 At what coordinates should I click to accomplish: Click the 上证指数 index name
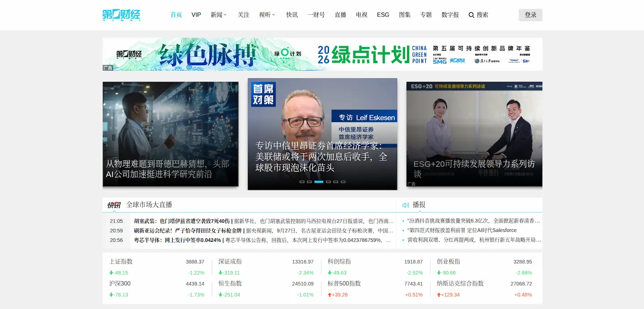121,262
